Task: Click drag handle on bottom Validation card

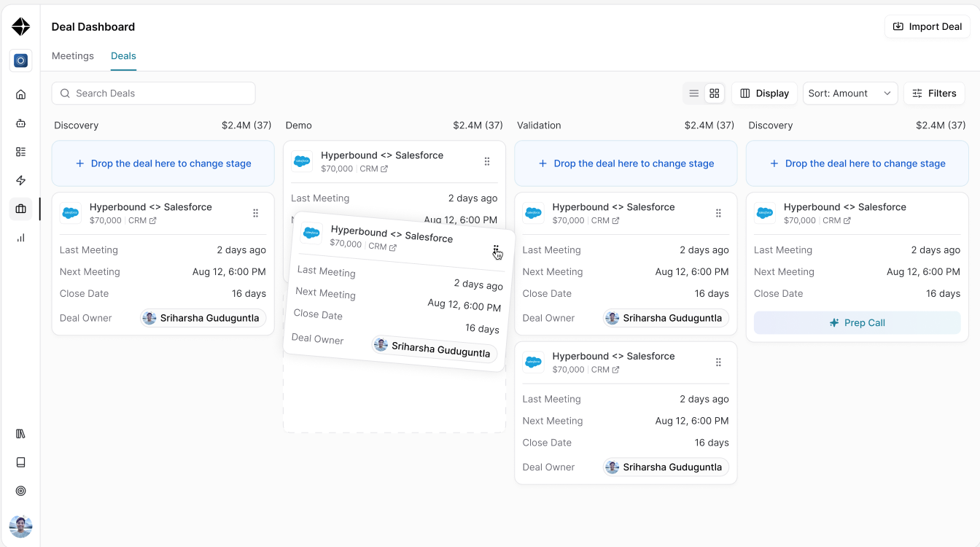Action: [718, 362]
